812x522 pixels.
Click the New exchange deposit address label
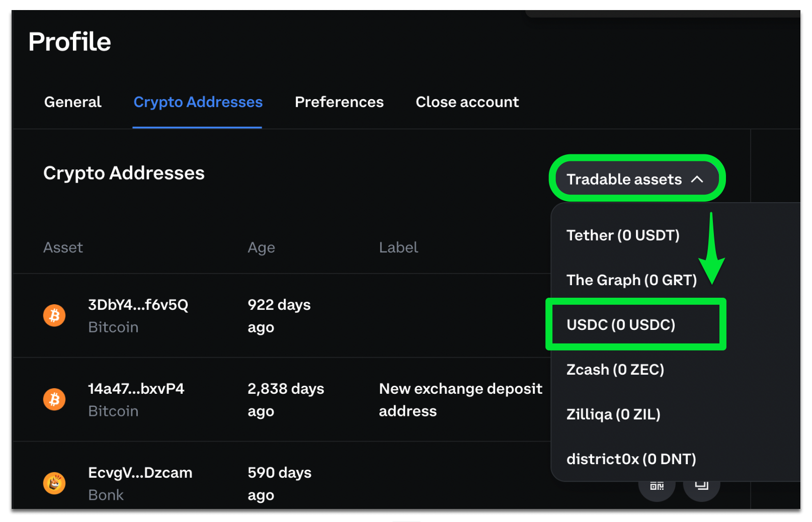pyautogui.click(x=460, y=399)
